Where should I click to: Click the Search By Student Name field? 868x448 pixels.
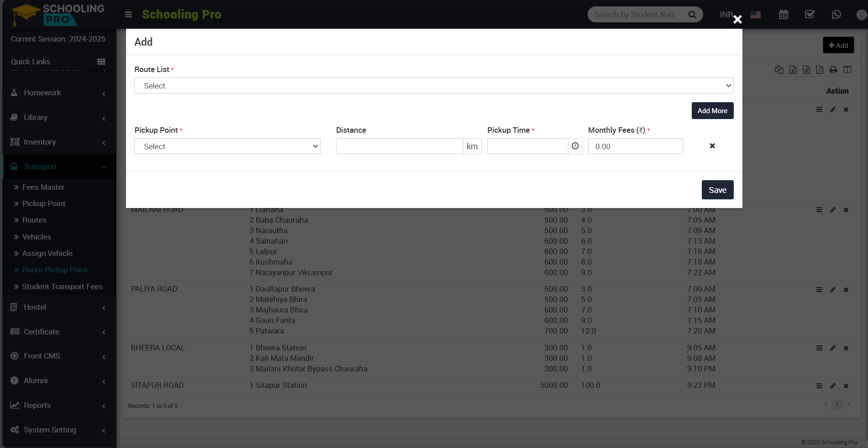(x=635, y=15)
